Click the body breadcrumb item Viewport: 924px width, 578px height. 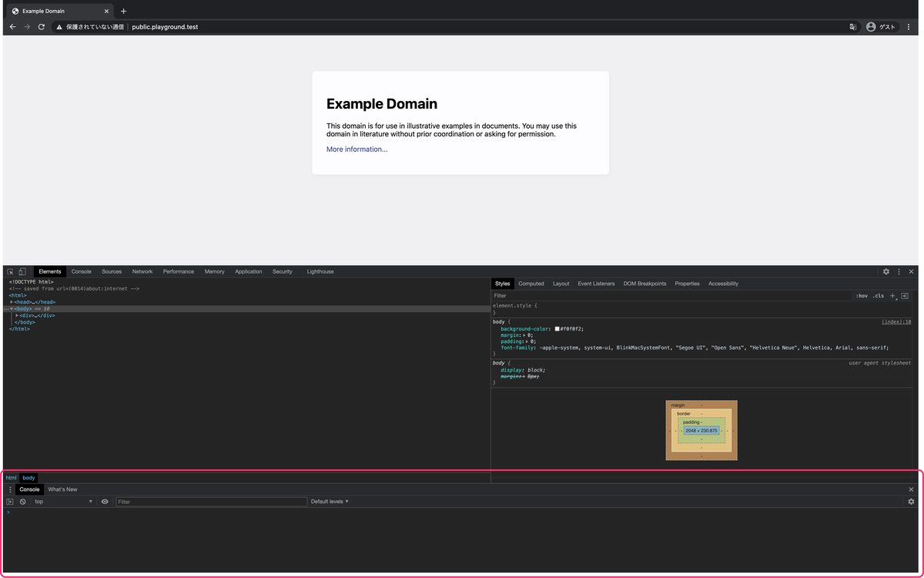(28, 478)
